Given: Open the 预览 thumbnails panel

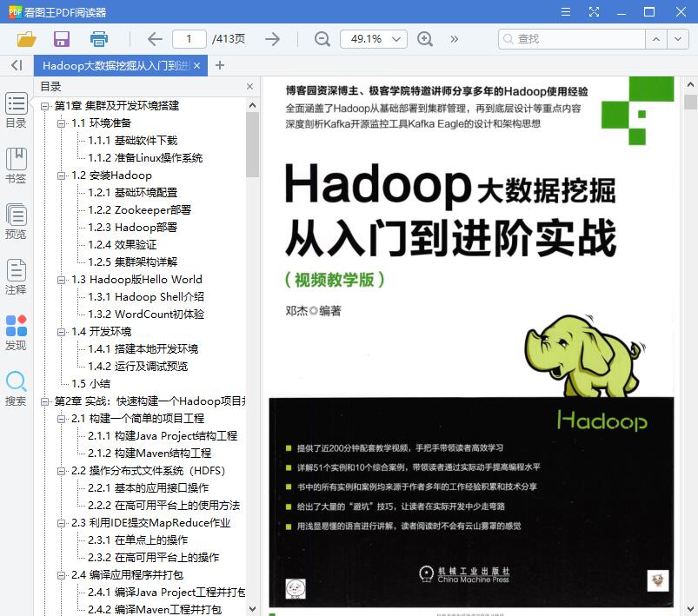Looking at the screenshot, I should 16,222.
